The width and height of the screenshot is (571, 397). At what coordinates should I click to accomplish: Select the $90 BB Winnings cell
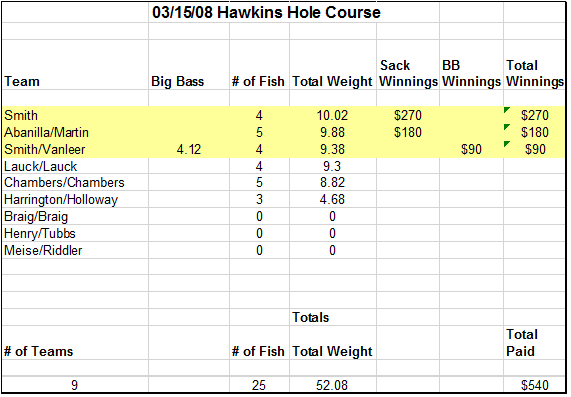point(472,149)
